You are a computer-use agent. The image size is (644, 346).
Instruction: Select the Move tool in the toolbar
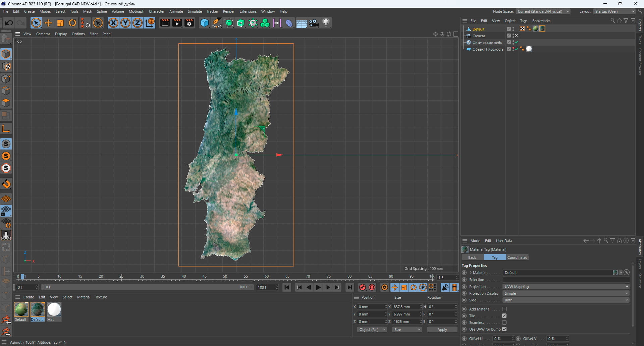tap(48, 23)
